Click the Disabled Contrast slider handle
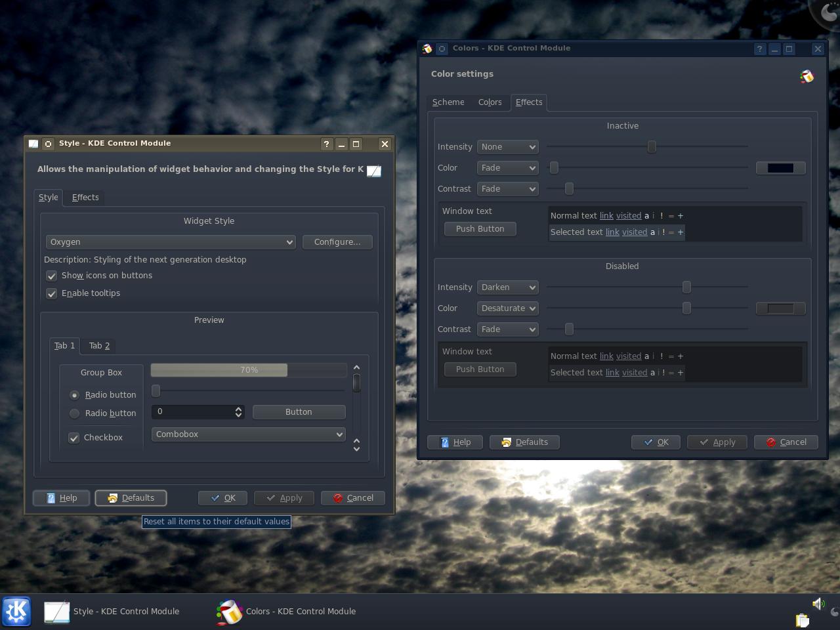 [x=569, y=329]
